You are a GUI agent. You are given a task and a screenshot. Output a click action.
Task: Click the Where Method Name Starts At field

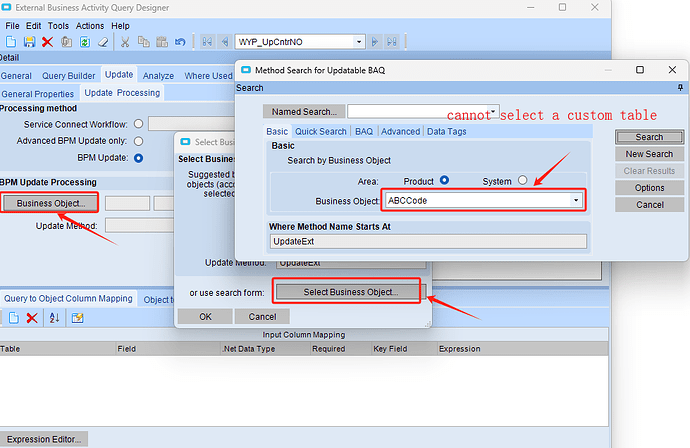[428, 241]
